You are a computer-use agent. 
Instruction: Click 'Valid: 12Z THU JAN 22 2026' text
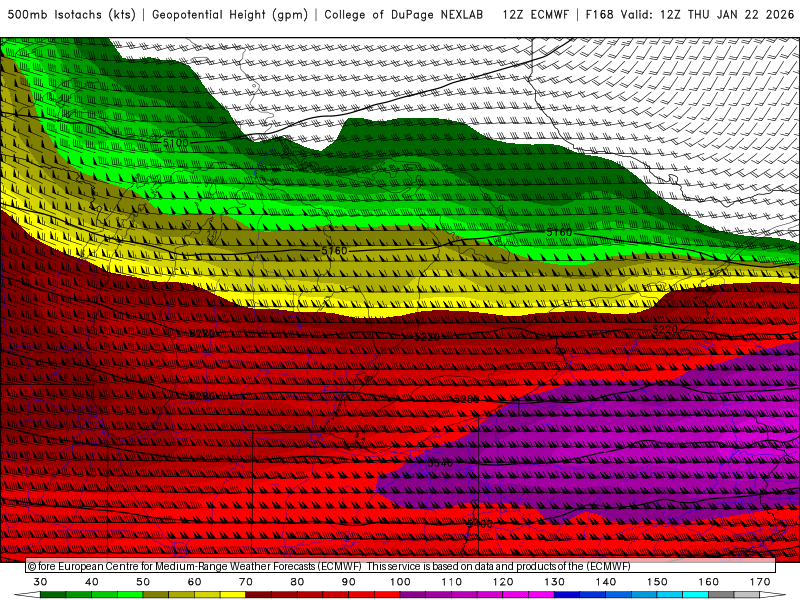tap(707, 15)
